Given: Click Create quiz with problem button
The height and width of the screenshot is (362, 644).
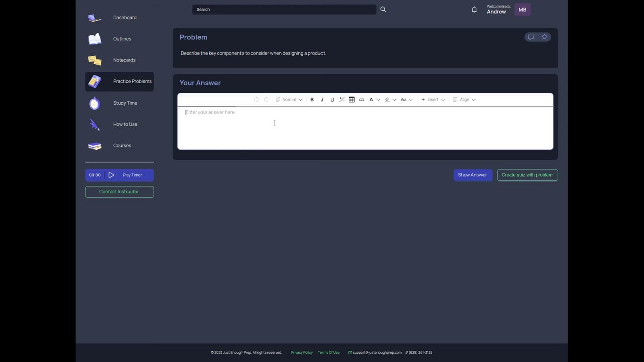Looking at the screenshot, I should [527, 175].
